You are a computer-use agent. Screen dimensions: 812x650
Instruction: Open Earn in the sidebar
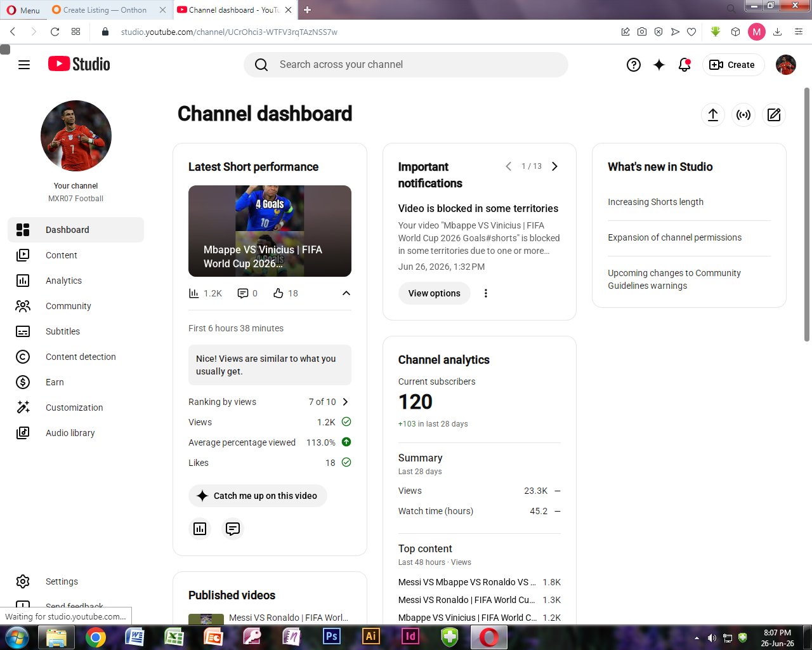coord(76,382)
